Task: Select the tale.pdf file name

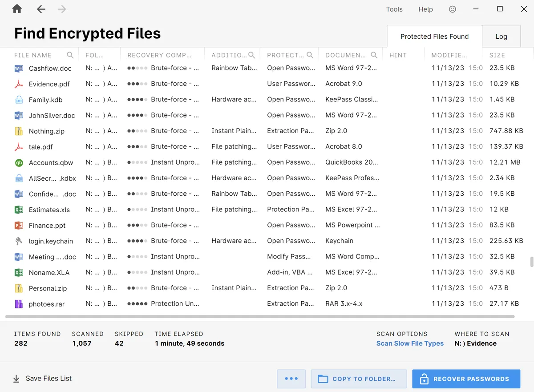Action: (x=41, y=147)
